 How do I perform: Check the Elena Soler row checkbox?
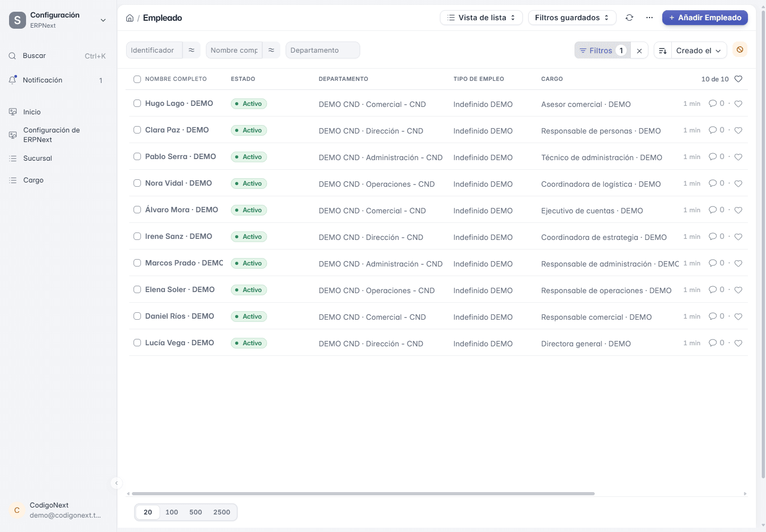[137, 289]
